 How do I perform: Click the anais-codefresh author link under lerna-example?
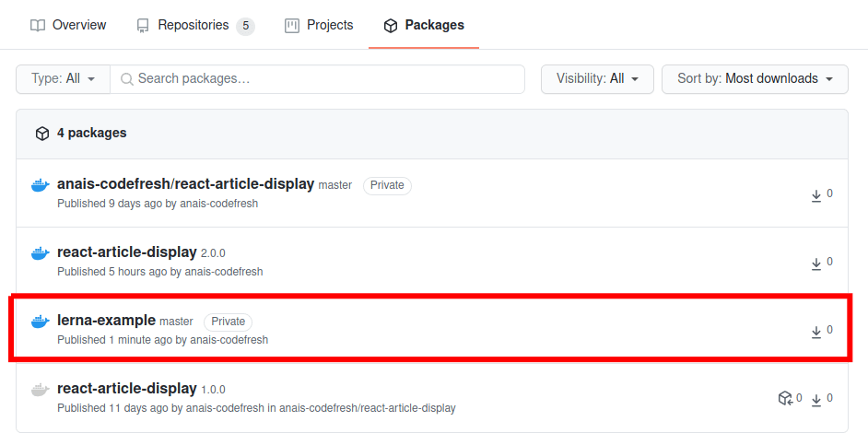click(x=229, y=340)
